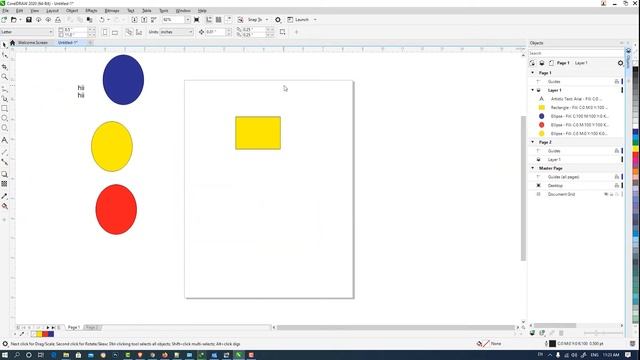Click the Objects docker settings gear
This screenshot has height=360, width=640.
(620, 63)
